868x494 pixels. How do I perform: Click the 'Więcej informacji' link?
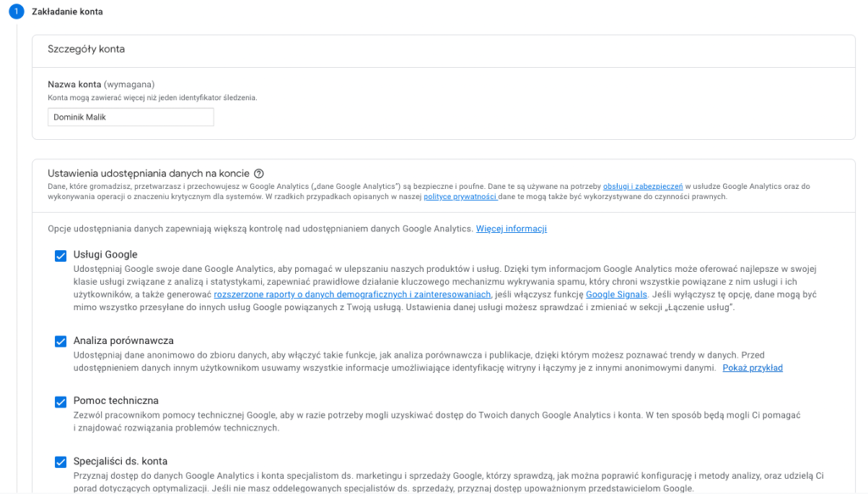coord(511,229)
